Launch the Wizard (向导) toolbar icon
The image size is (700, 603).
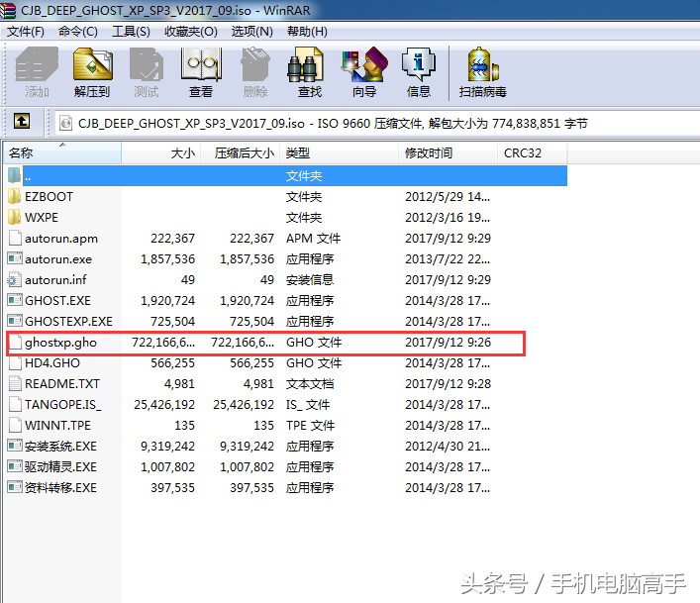coord(364,72)
